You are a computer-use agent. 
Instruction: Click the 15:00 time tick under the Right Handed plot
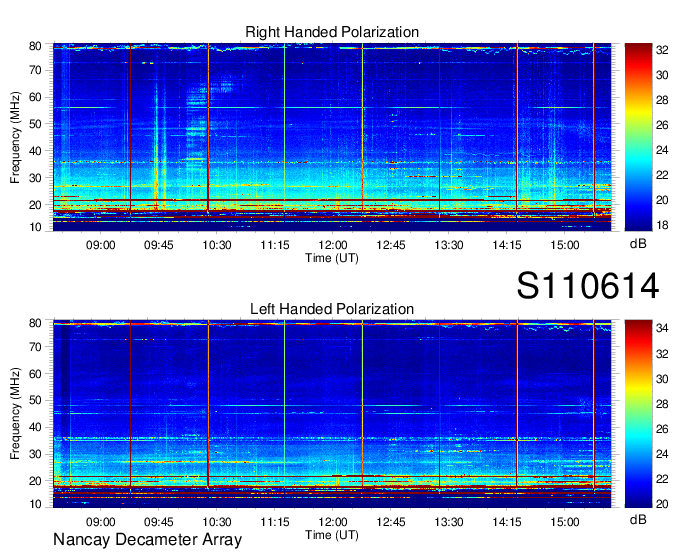click(x=565, y=245)
